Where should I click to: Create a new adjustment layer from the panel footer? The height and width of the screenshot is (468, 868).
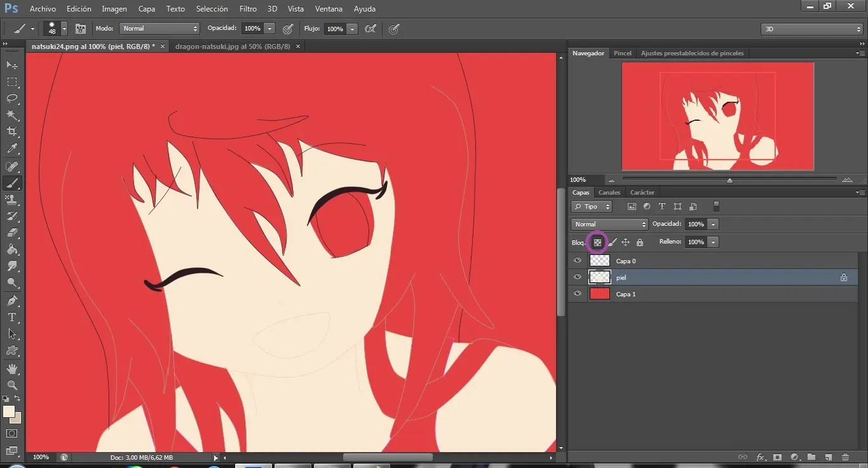[x=794, y=457]
